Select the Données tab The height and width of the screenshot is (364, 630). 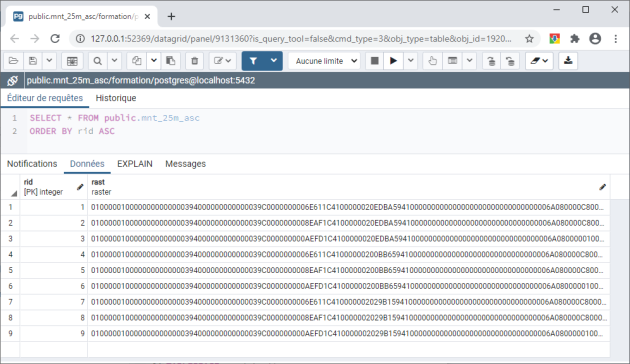click(x=87, y=164)
